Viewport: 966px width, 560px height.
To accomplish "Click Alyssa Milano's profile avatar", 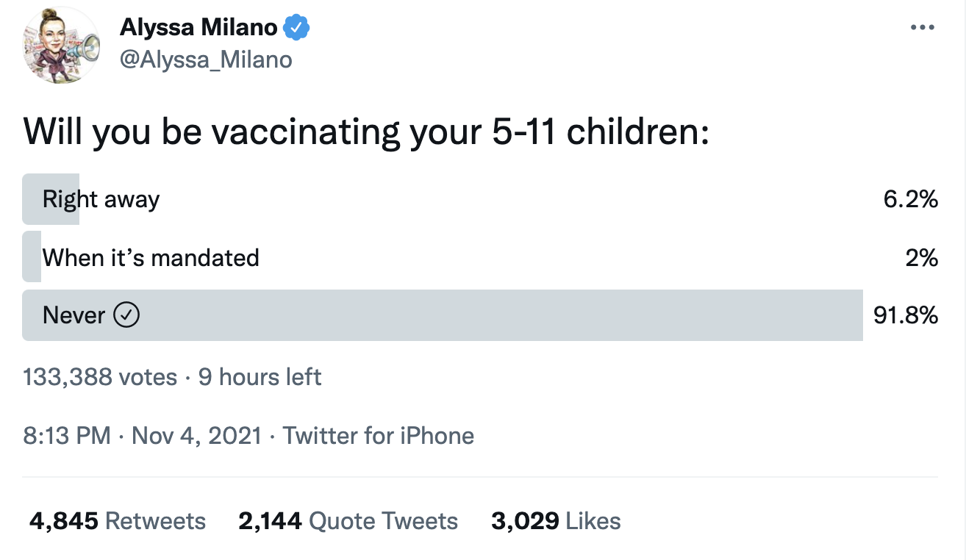I will coord(62,46).
